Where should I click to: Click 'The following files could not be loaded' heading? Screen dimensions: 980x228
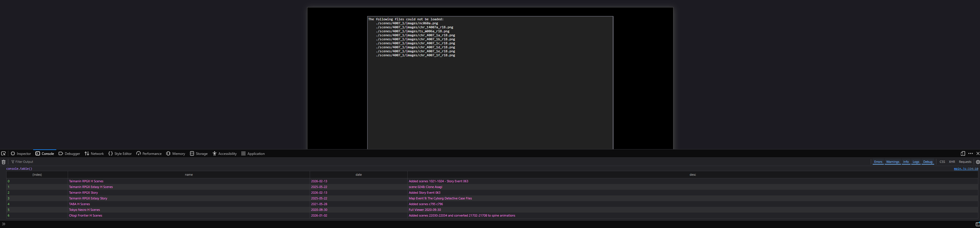406,19
